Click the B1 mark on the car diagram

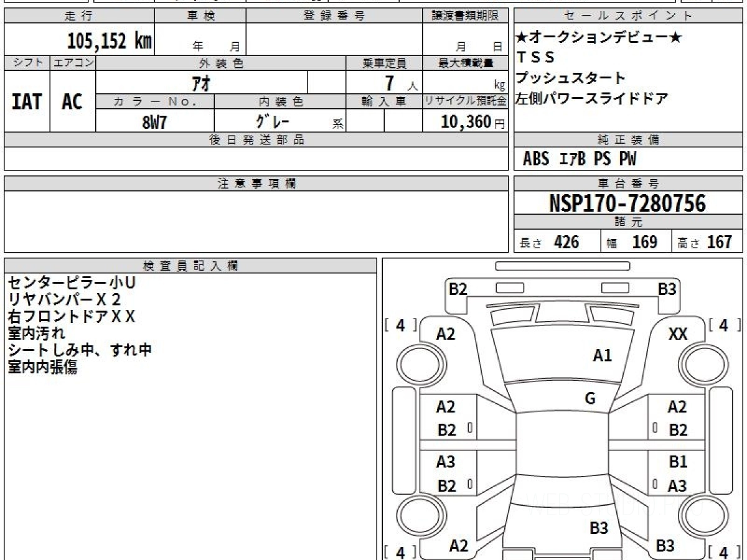click(x=678, y=462)
